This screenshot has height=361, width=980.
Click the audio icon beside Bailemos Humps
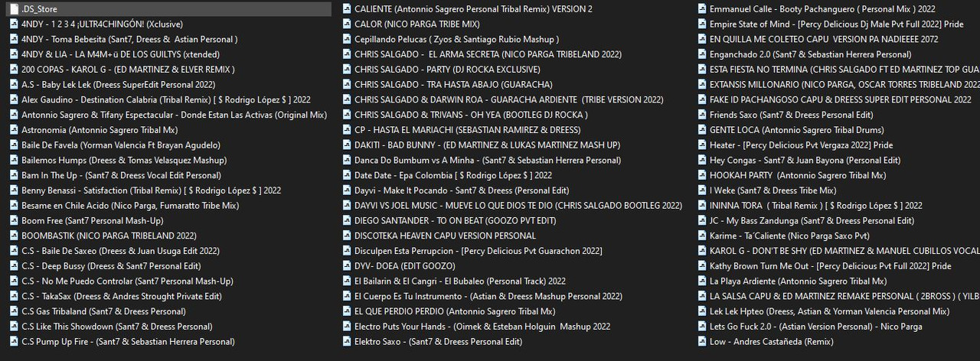[14, 160]
